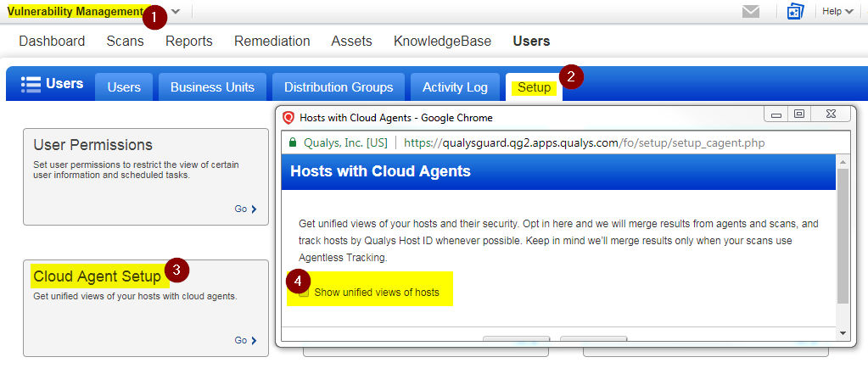Click the popup scrollbar down arrow
This screenshot has width=868, height=385.
[x=843, y=333]
